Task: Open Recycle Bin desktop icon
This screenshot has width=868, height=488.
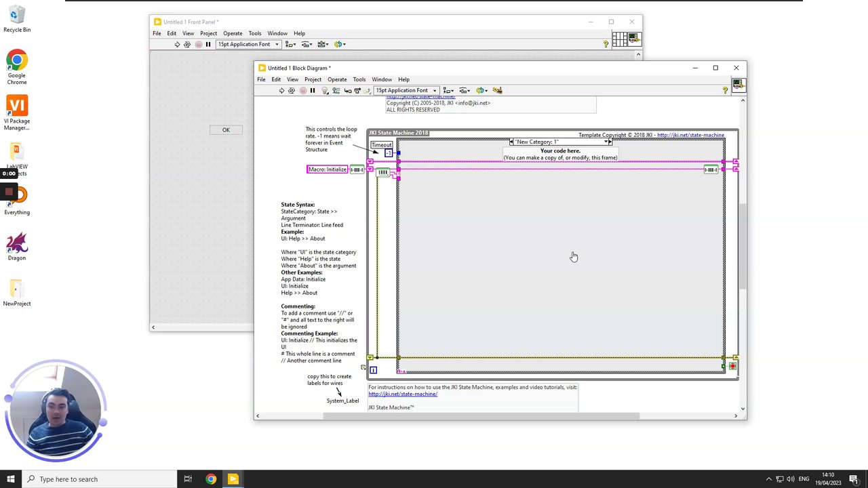Action: [x=17, y=20]
